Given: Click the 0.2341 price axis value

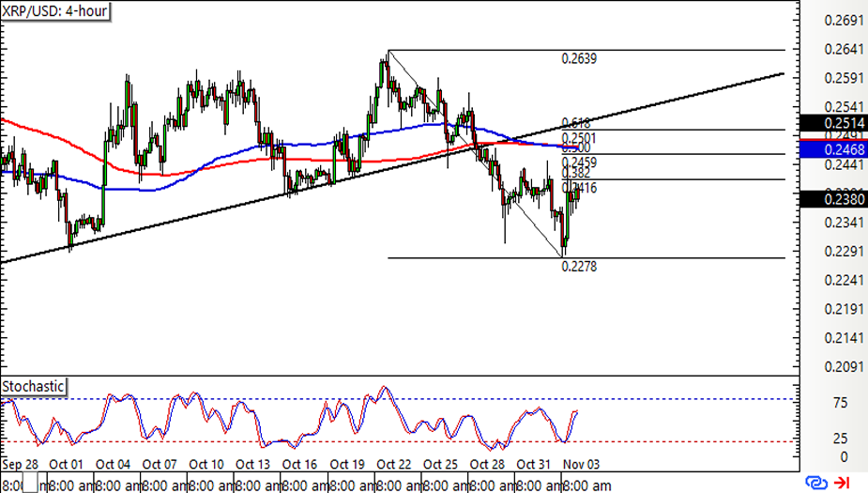Looking at the screenshot, I should tap(844, 223).
